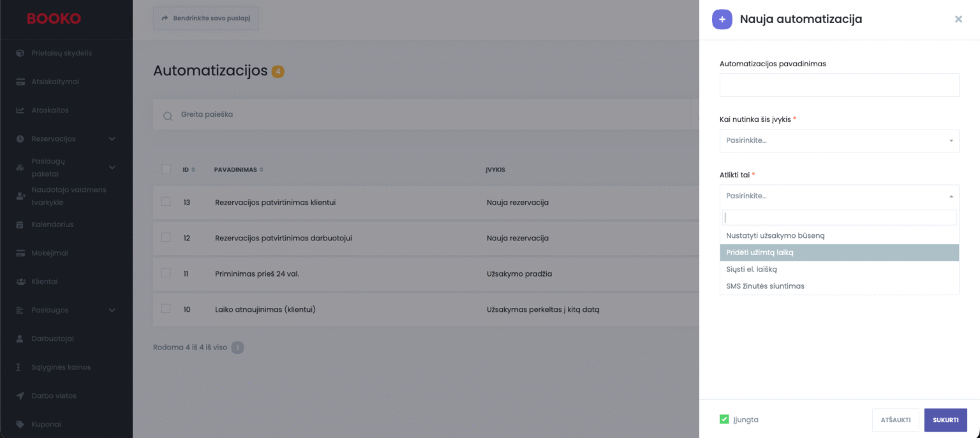Tick the select-all table header checkbox
Viewport: 980px width, 438px height.
[x=167, y=169]
